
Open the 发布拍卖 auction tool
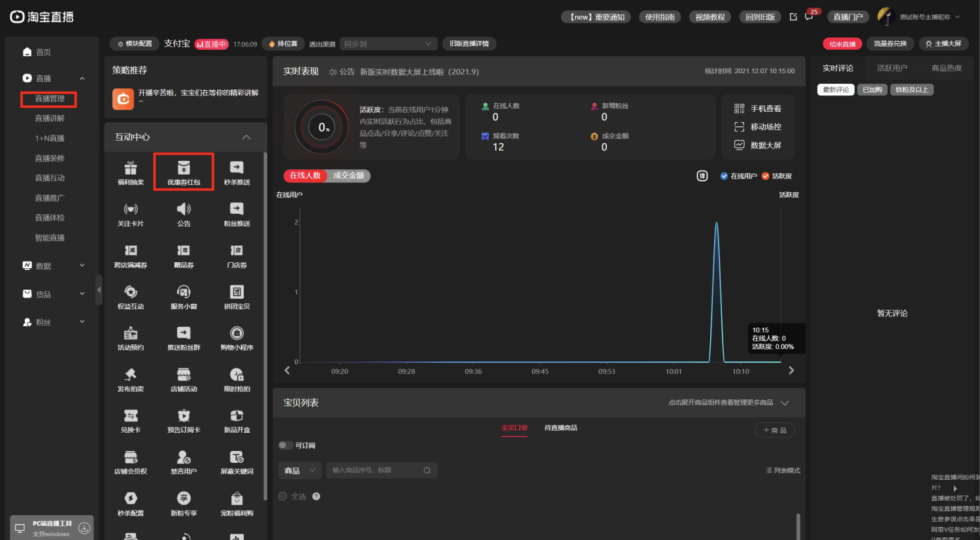131,380
